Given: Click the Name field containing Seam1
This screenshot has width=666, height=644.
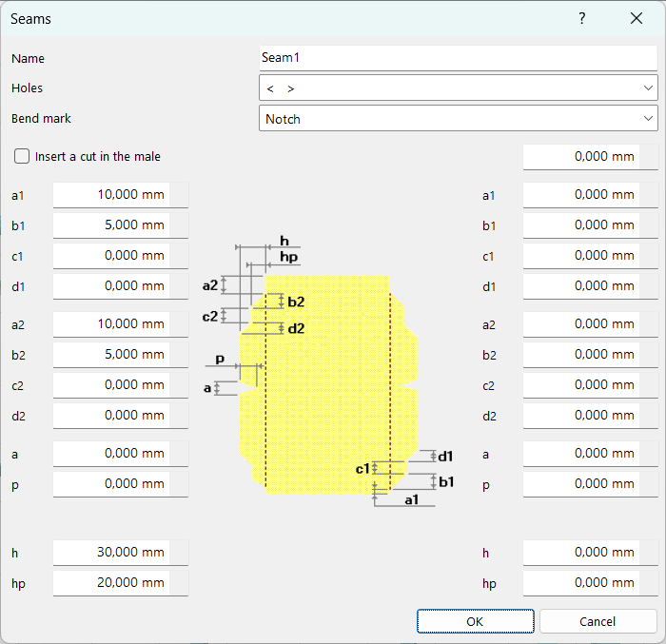Looking at the screenshot, I should click(x=458, y=58).
